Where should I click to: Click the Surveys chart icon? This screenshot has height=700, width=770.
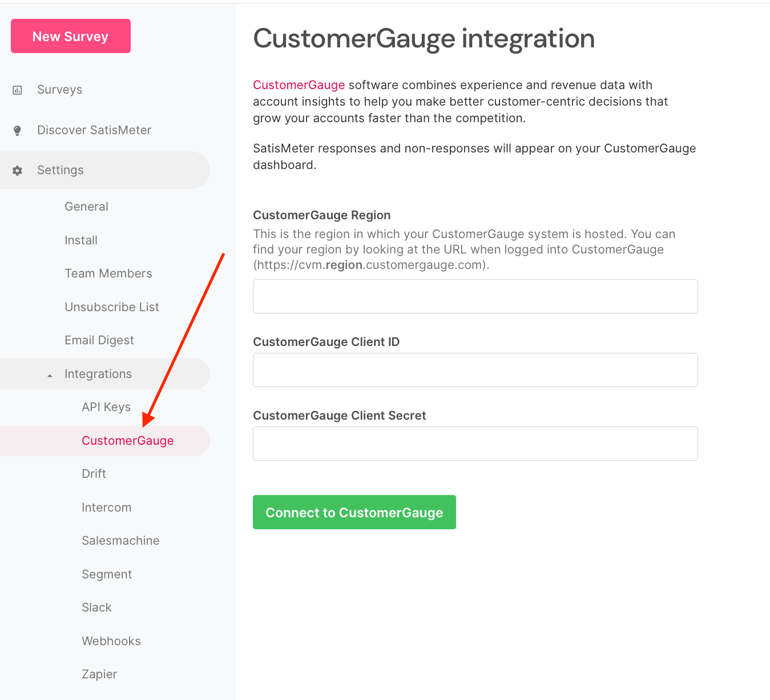tap(18, 90)
